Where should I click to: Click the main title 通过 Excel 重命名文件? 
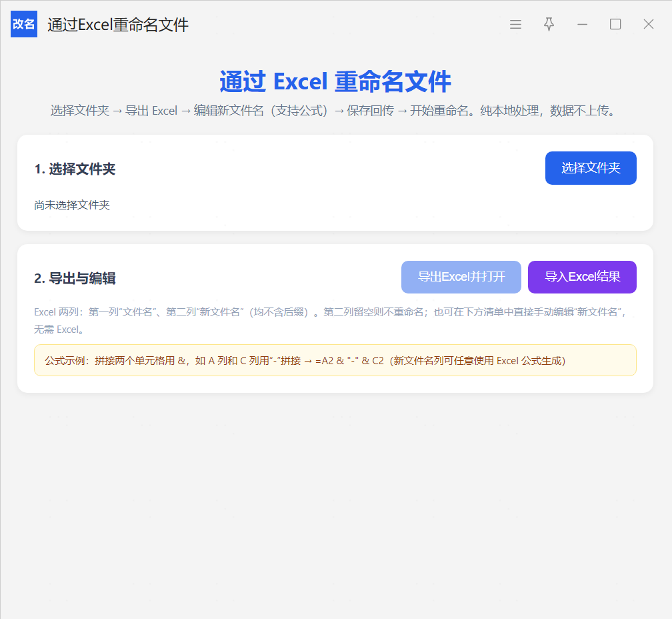(335, 81)
